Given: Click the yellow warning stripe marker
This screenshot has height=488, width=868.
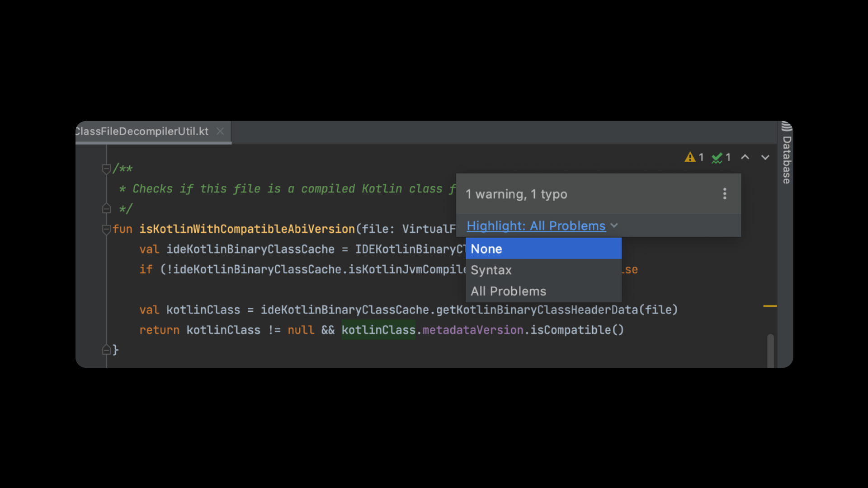Looking at the screenshot, I should point(769,306).
